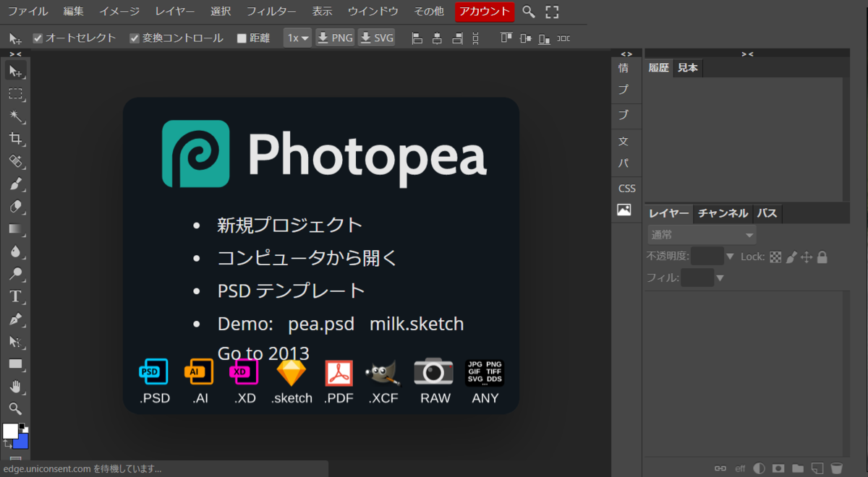Click the search magnifier icon beside Account
This screenshot has width=868, height=477.
pyautogui.click(x=529, y=12)
